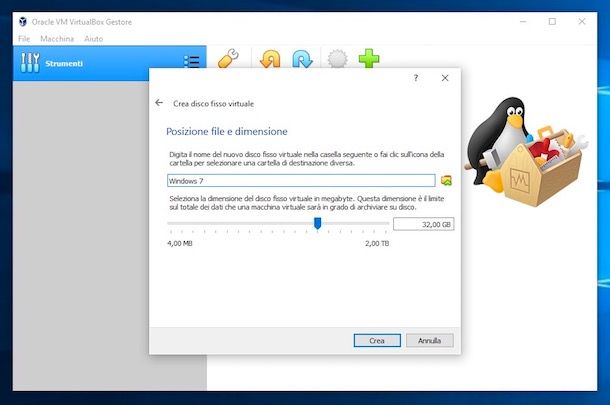
Task: Click the folder icon to choose destination
Action: click(x=446, y=181)
